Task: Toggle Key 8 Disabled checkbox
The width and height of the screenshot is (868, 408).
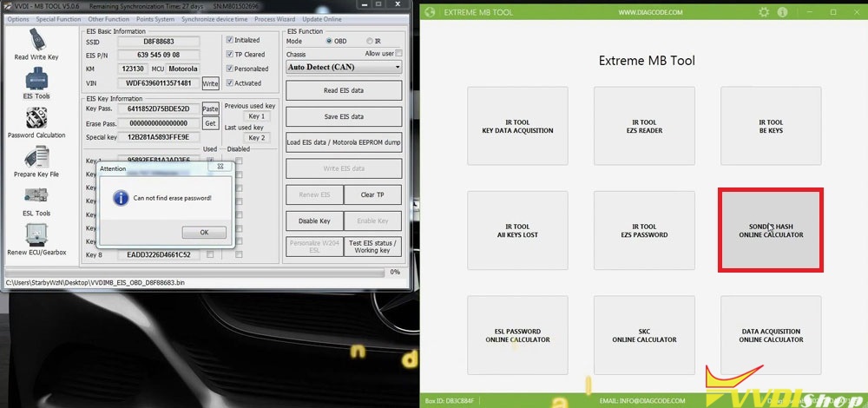Action: point(239,254)
